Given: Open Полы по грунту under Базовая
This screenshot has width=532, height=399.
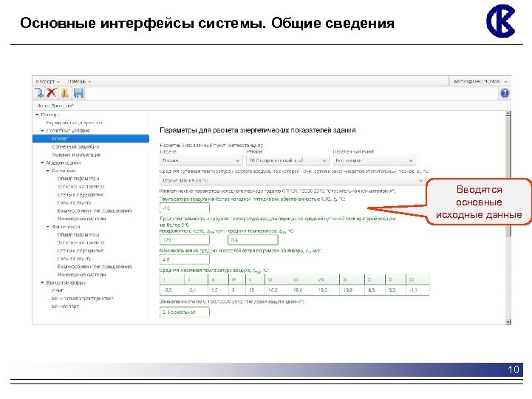Looking at the screenshot, I should 74,203.
